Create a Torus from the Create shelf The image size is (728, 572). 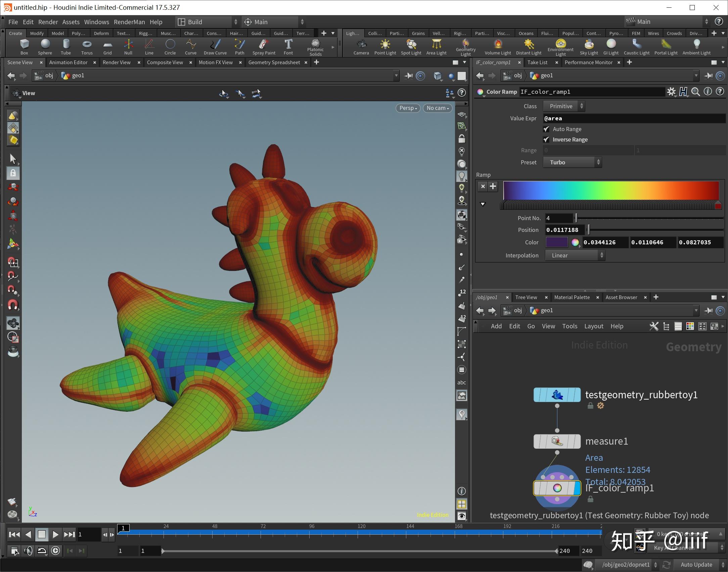tap(87, 46)
